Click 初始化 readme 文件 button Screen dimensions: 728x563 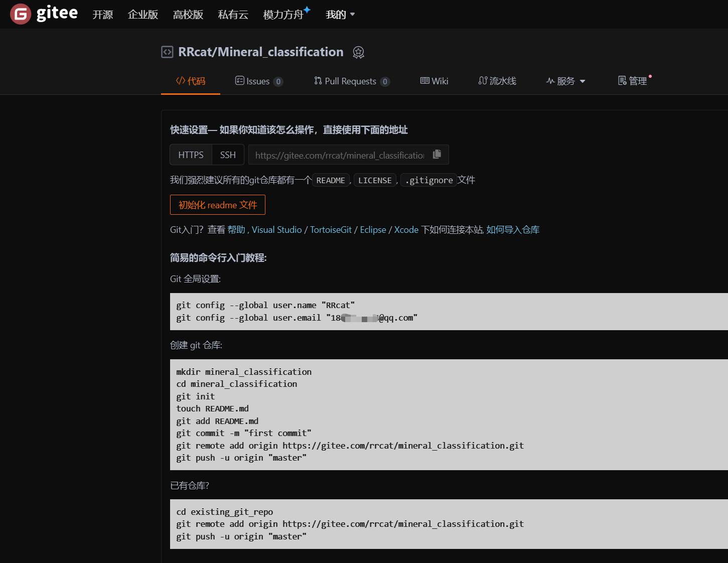(x=218, y=205)
